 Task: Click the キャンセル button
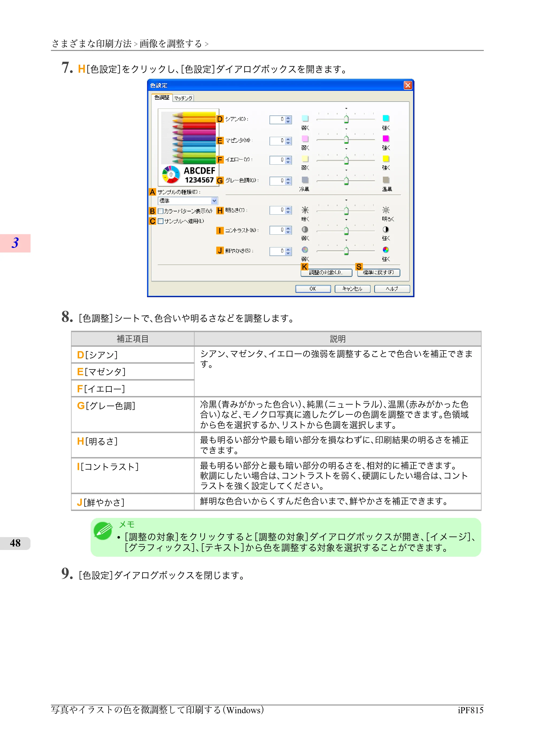point(352,289)
